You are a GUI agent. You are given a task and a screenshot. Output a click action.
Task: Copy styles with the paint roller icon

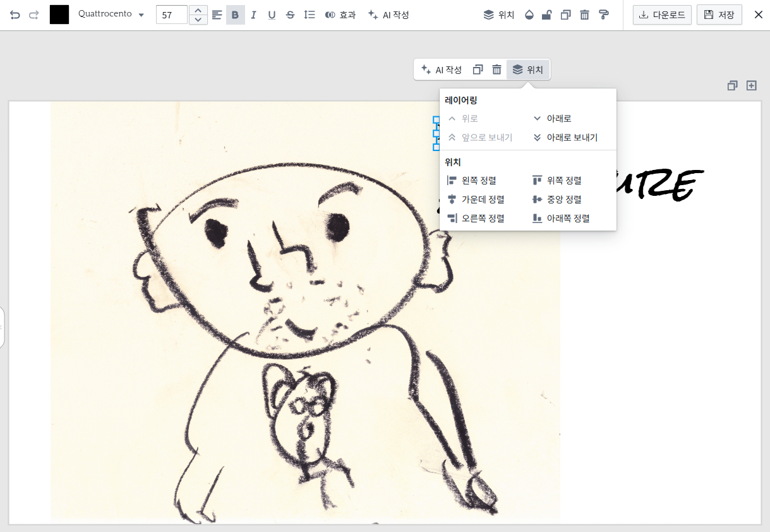(x=604, y=15)
